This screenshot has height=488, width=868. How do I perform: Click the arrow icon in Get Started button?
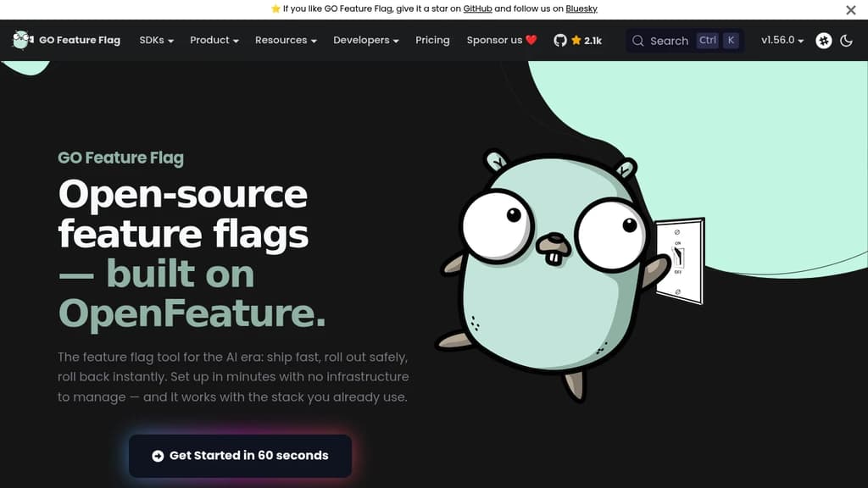158,456
